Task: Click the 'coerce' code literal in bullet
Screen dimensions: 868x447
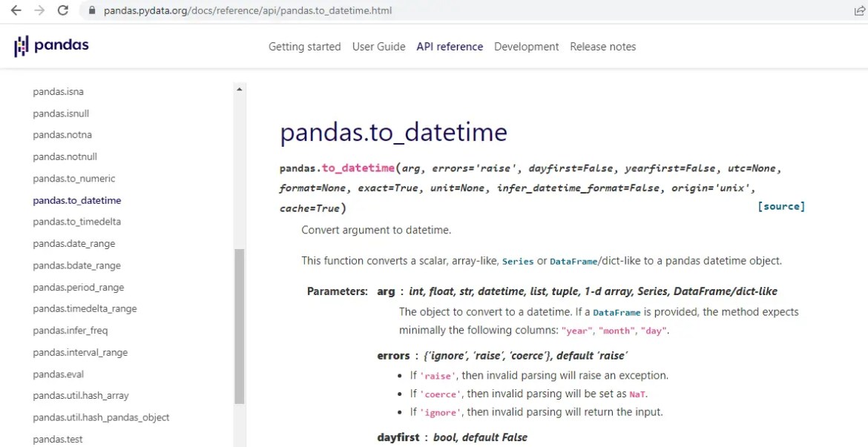Action: tap(440, 395)
